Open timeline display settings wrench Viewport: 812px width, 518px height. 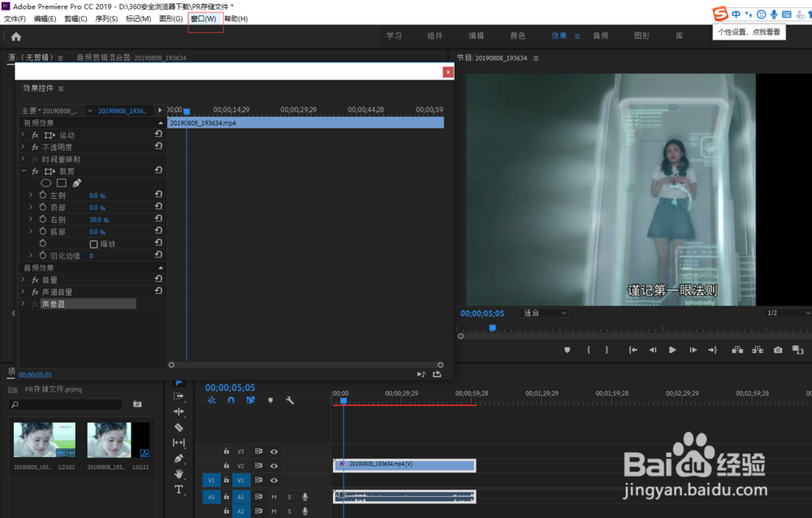click(290, 400)
